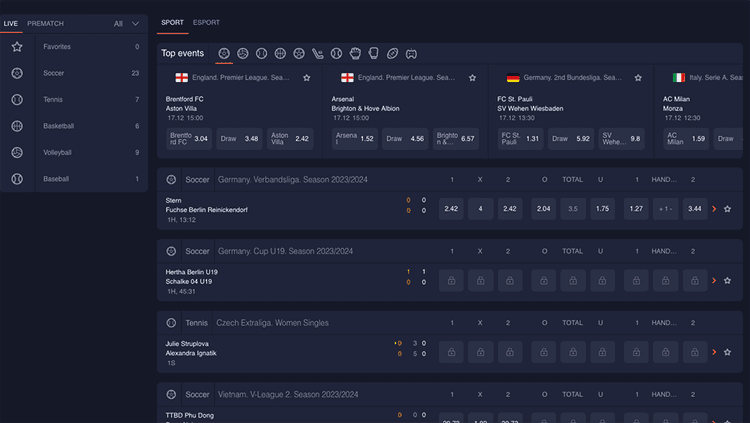Click Basketball icon in sidebar
Viewport: 750px width, 423px height.
coord(17,126)
